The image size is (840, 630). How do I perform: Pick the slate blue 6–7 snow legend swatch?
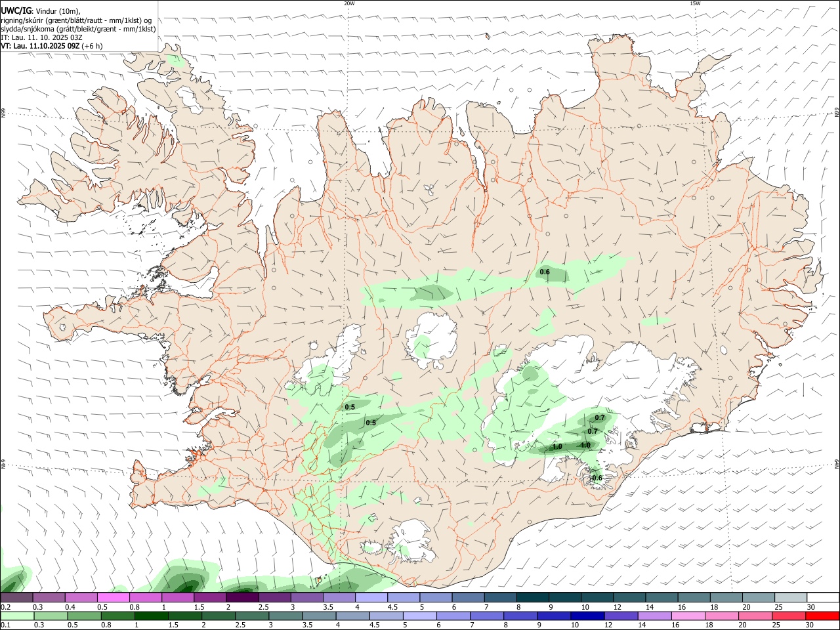tap(469, 597)
